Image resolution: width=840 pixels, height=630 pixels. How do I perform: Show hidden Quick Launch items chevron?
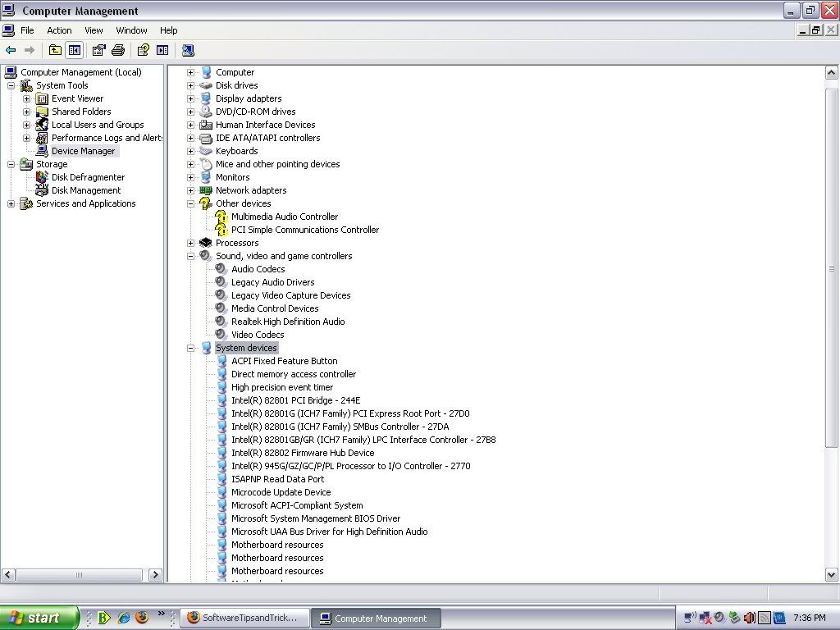pyautogui.click(x=161, y=614)
